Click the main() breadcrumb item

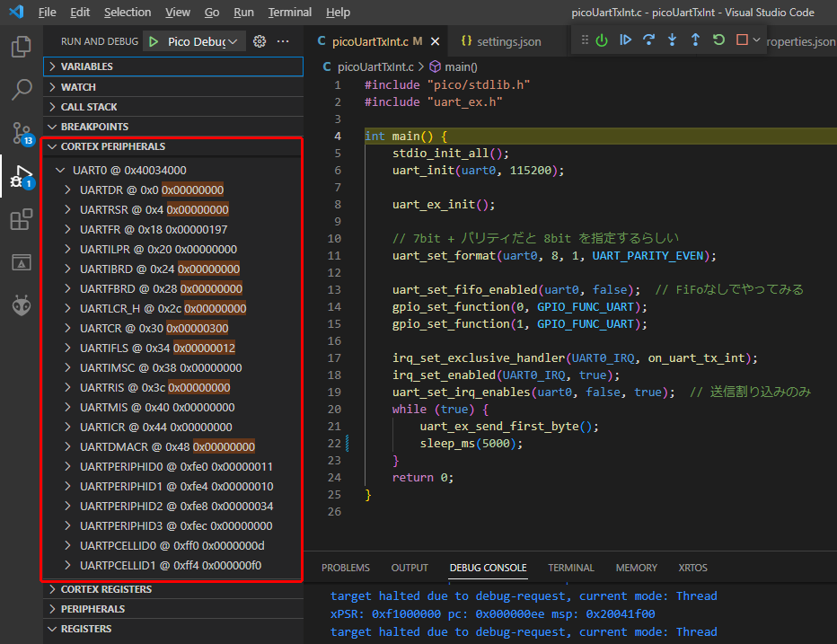click(461, 66)
